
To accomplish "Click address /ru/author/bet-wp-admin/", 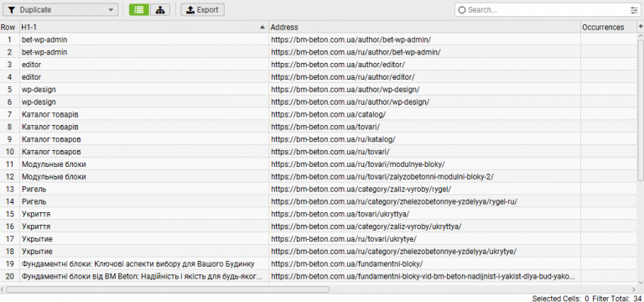I will [x=424, y=52].
